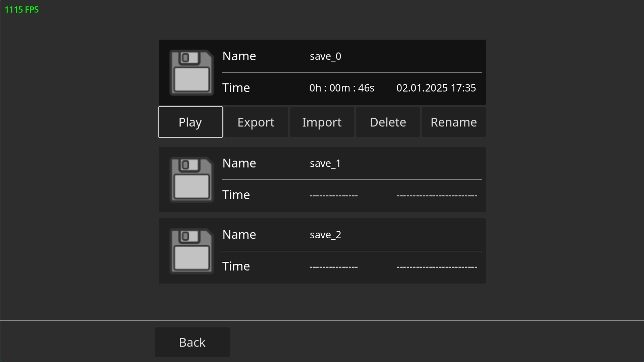Screen dimensions: 644x362
Task: Select the save_2 name text
Action: click(x=325, y=235)
